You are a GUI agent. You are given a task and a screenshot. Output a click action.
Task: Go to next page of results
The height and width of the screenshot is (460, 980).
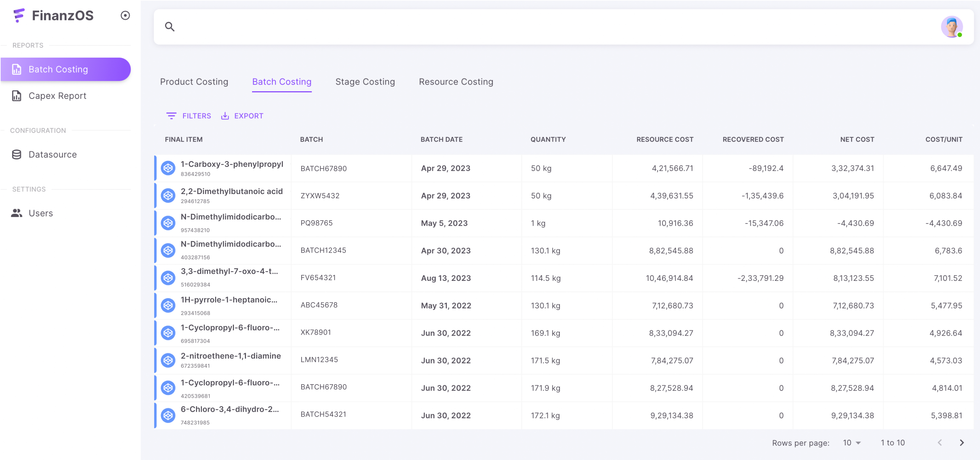(961, 443)
